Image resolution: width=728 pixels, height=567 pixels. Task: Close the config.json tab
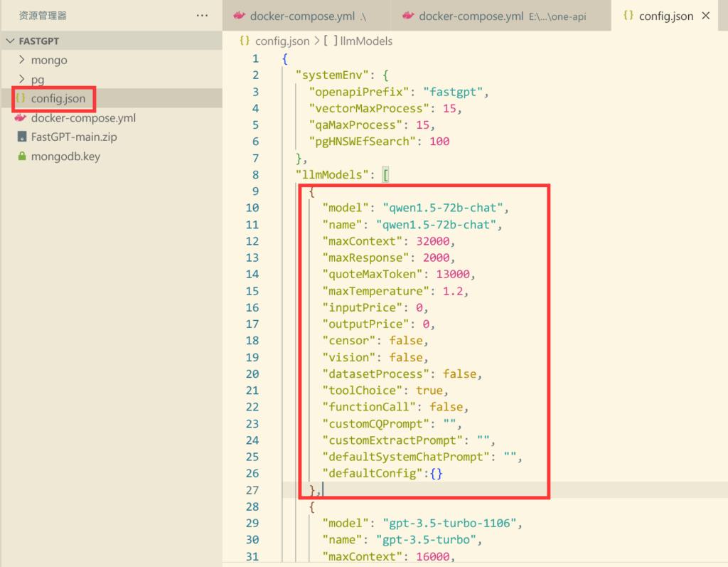point(706,16)
